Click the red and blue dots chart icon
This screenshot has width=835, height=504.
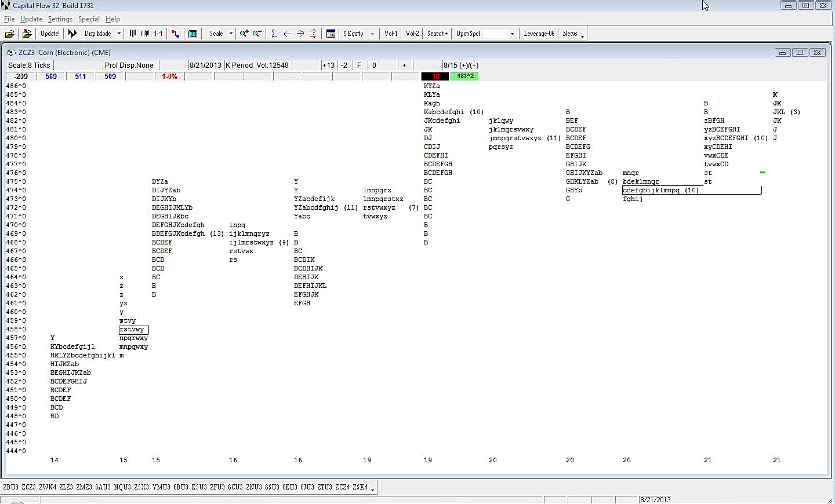(x=176, y=34)
